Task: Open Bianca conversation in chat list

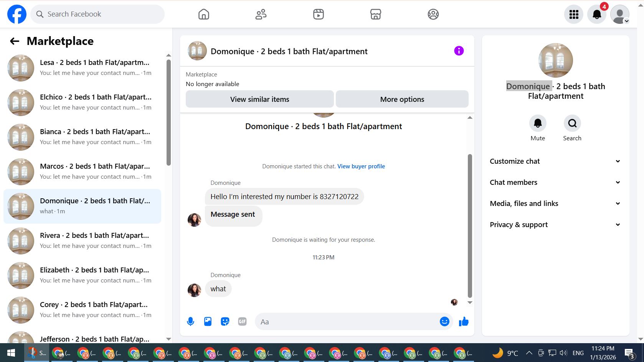Action: tap(83, 137)
